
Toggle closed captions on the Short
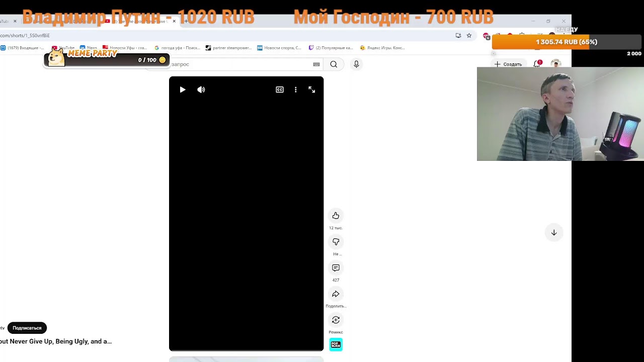tap(280, 89)
